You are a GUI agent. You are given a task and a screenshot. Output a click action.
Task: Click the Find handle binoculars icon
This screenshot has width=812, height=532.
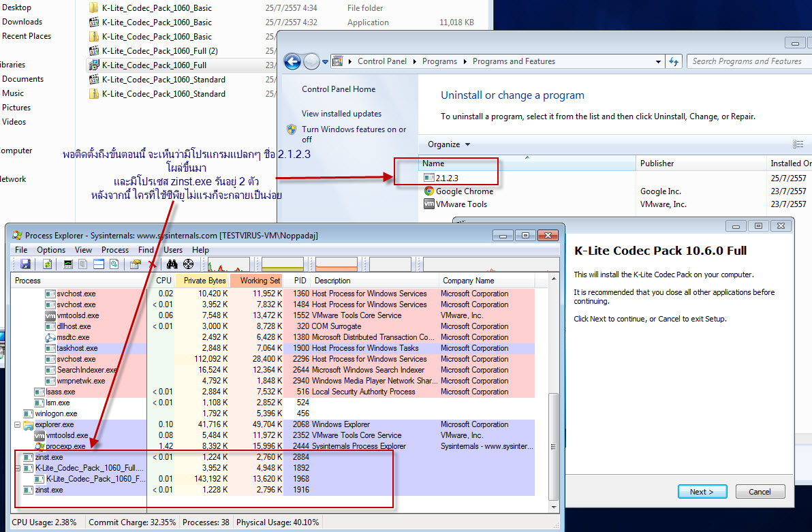point(172,264)
